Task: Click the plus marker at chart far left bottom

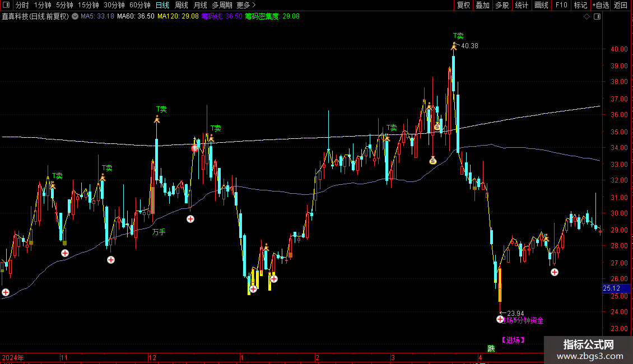Action: click(x=6, y=292)
